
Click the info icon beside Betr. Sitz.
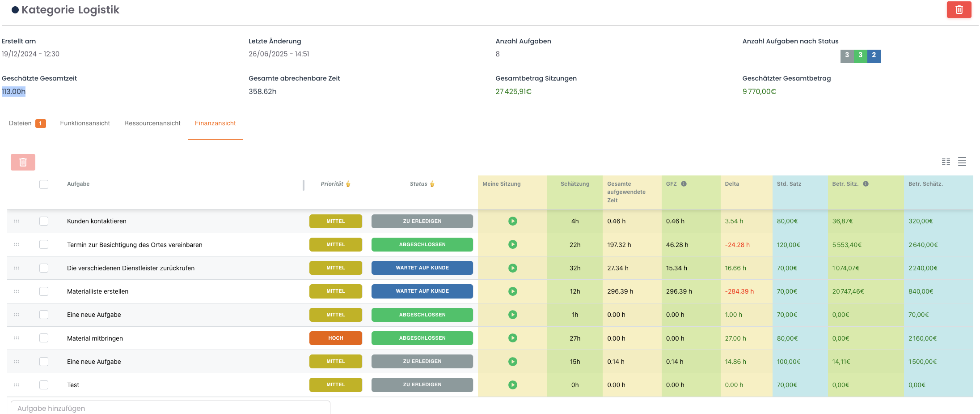866,184
